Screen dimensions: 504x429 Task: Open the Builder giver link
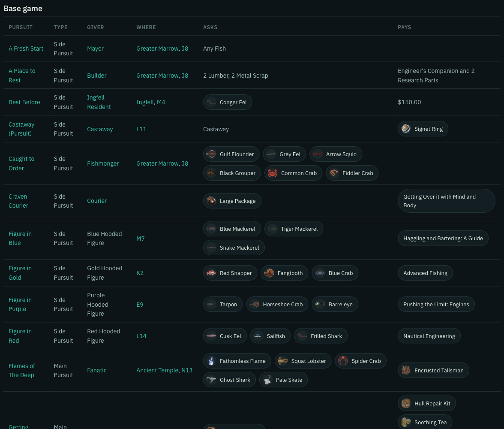point(97,76)
